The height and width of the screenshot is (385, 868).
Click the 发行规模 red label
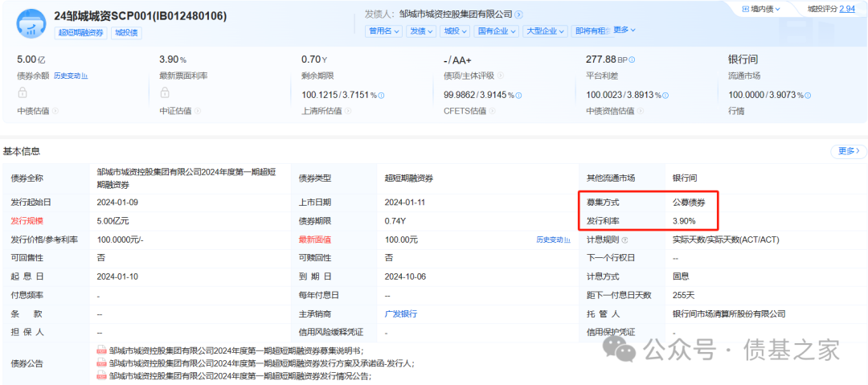[x=26, y=221]
